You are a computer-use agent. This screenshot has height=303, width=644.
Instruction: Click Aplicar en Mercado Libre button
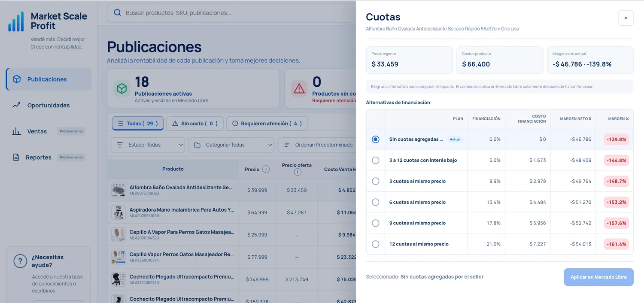tap(598, 277)
